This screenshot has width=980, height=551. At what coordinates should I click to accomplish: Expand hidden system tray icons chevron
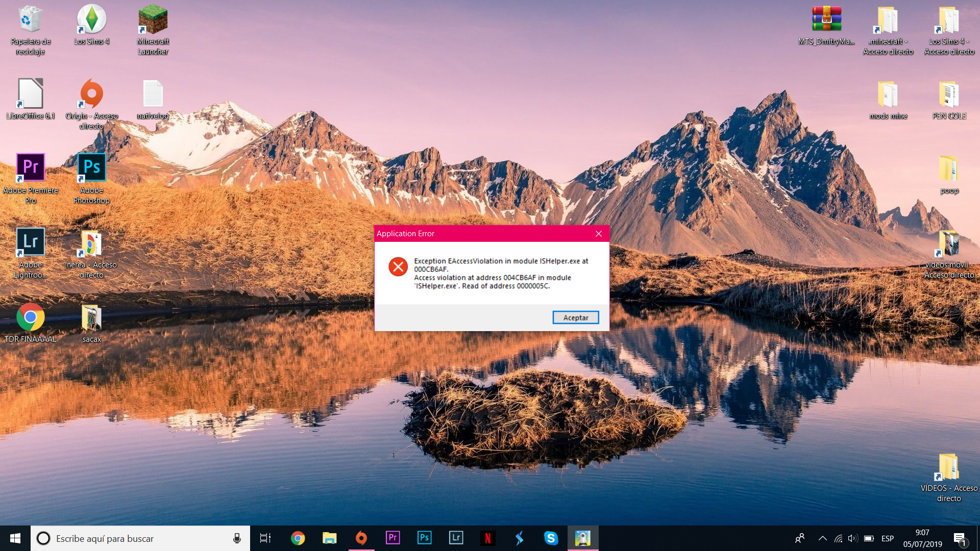coord(822,538)
